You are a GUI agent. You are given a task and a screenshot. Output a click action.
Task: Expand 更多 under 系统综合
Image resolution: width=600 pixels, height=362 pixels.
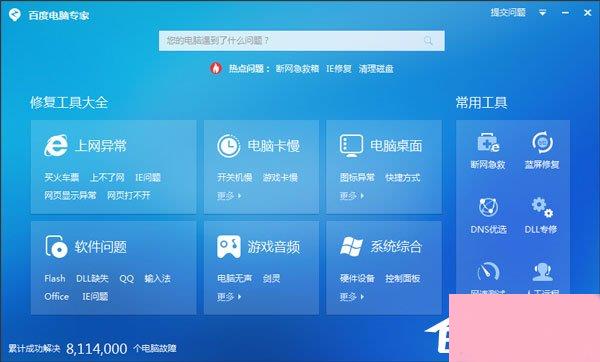pyautogui.click(x=351, y=297)
